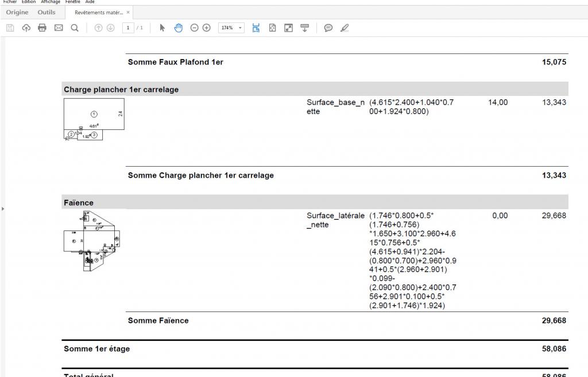The width and height of the screenshot is (588, 377).
Task: Click the value 58,086 in Somme 1er étage
Action: point(554,349)
